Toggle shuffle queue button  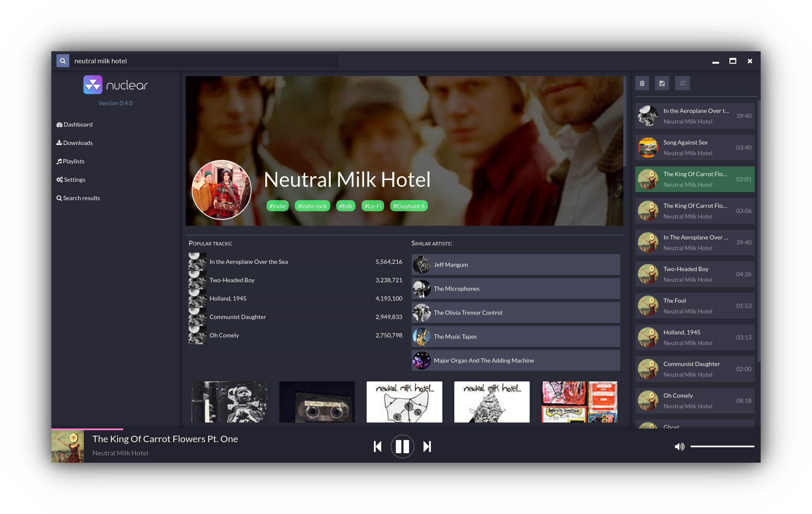tap(682, 83)
